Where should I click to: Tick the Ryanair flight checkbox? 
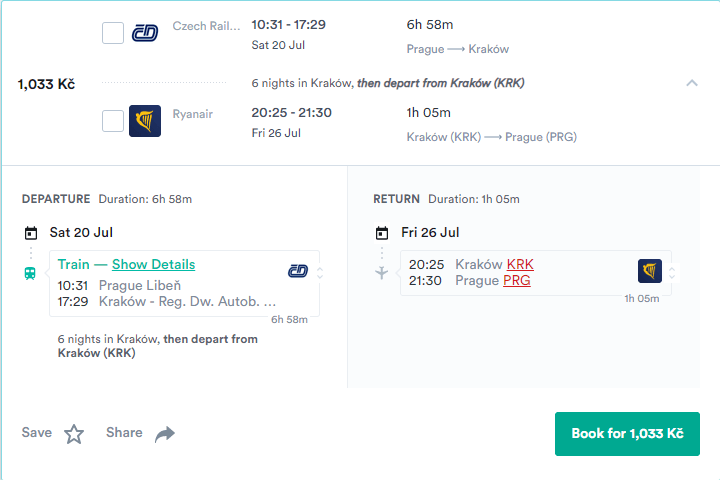tap(113, 121)
